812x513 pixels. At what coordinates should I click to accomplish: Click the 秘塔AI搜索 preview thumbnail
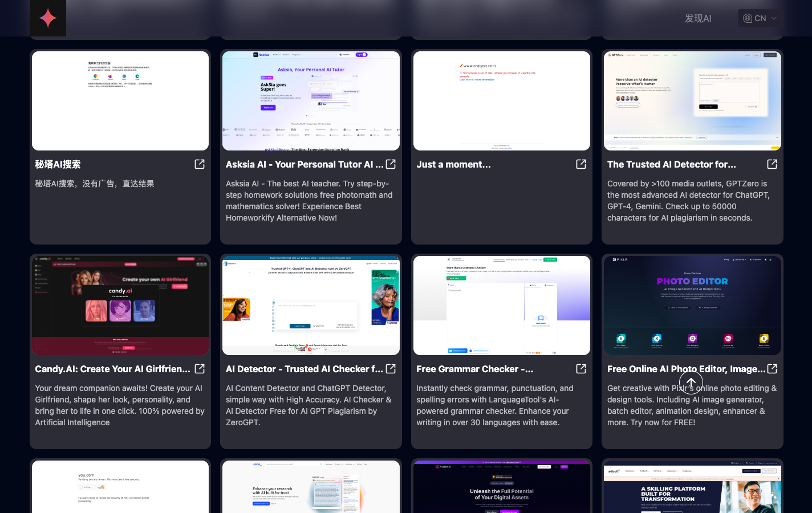(120, 101)
